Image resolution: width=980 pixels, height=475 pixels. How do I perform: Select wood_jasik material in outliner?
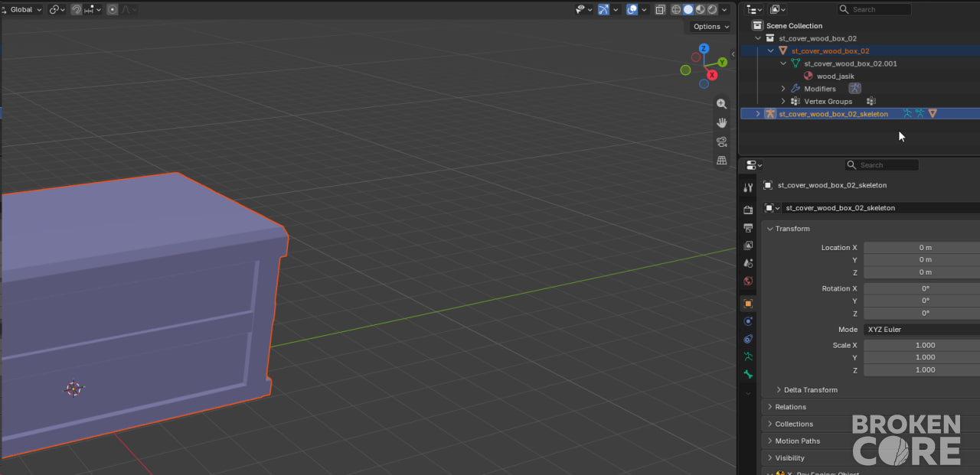pos(835,76)
